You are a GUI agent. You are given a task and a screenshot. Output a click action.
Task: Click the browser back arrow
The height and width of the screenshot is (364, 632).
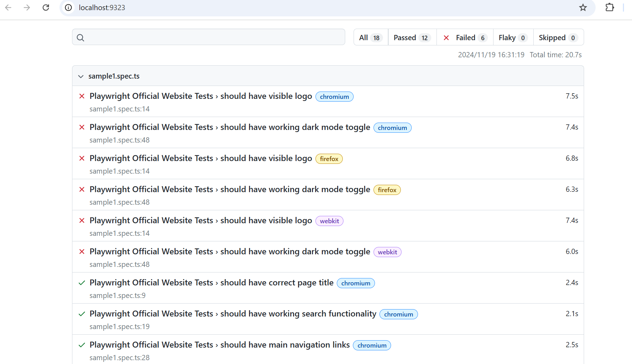pyautogui.click(x=8, y=7)
